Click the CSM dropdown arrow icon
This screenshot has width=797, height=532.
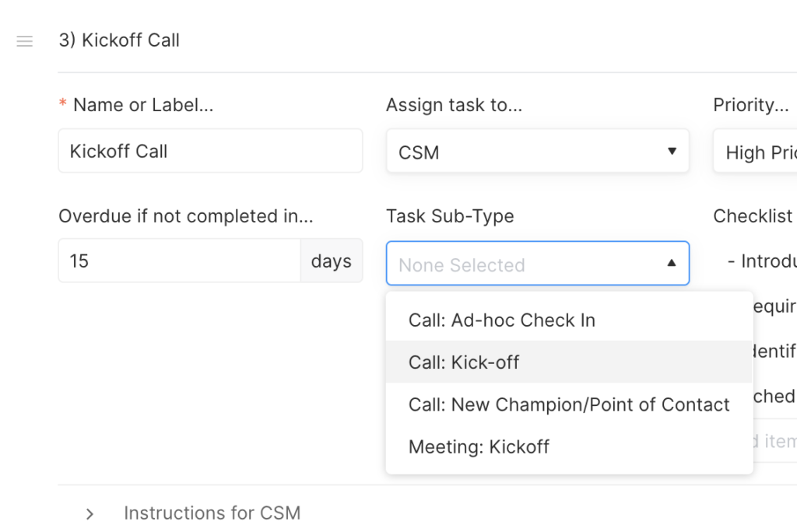point(672,151)
